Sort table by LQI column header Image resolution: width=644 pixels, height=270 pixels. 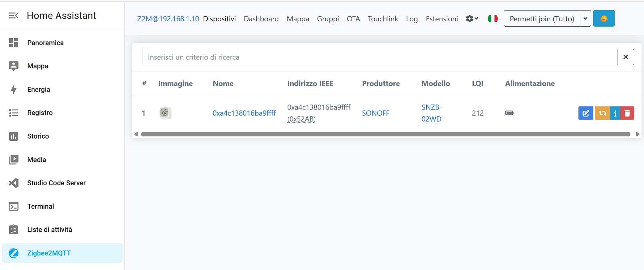(477, 84)
